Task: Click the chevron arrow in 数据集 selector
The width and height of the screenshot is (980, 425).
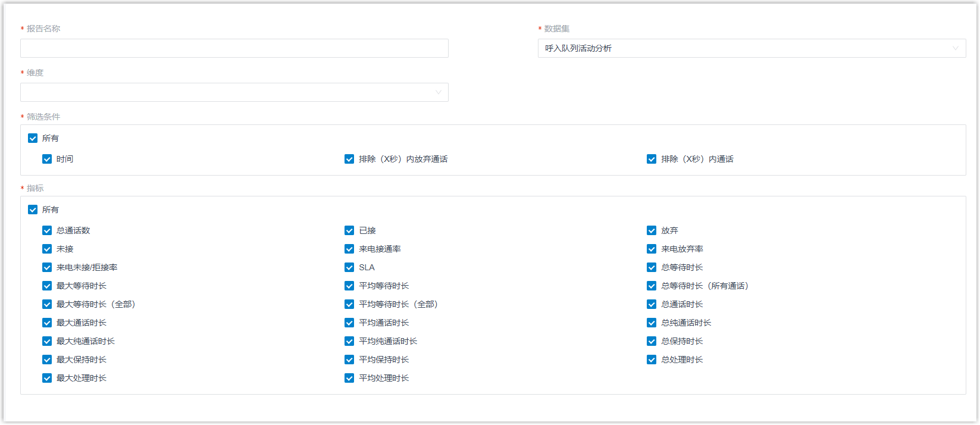Action: 956,48
